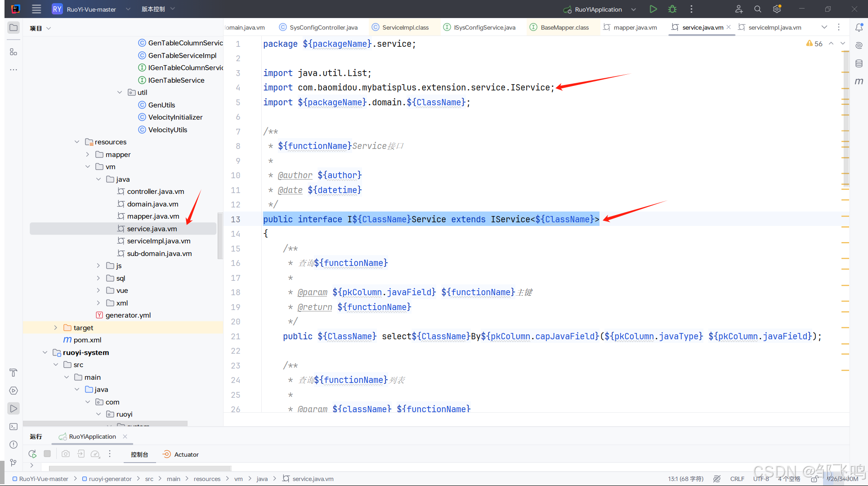
Task: Switch to SysConfigController.java tab
Action: click(x=318, y=27)
